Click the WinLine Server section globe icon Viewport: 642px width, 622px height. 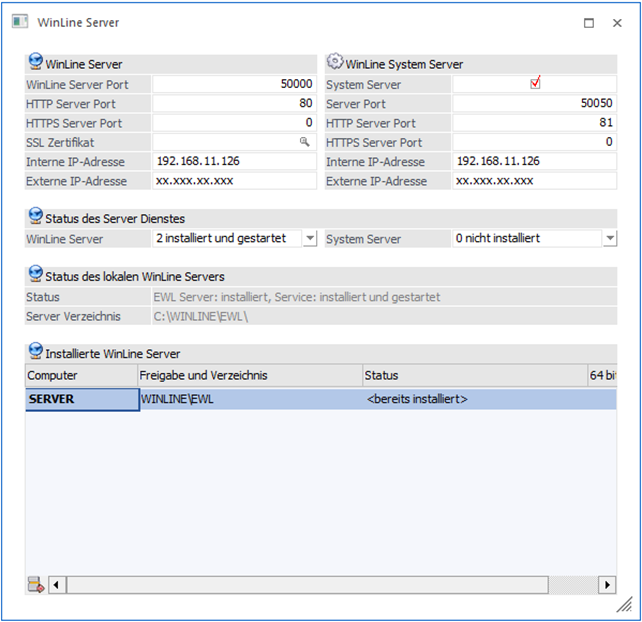pyautogui.click(x=35, y=62)
